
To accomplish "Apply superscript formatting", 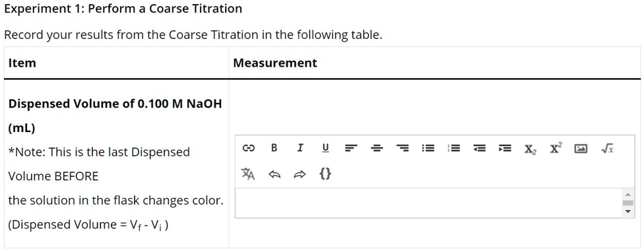I will [x=556, y=148].
